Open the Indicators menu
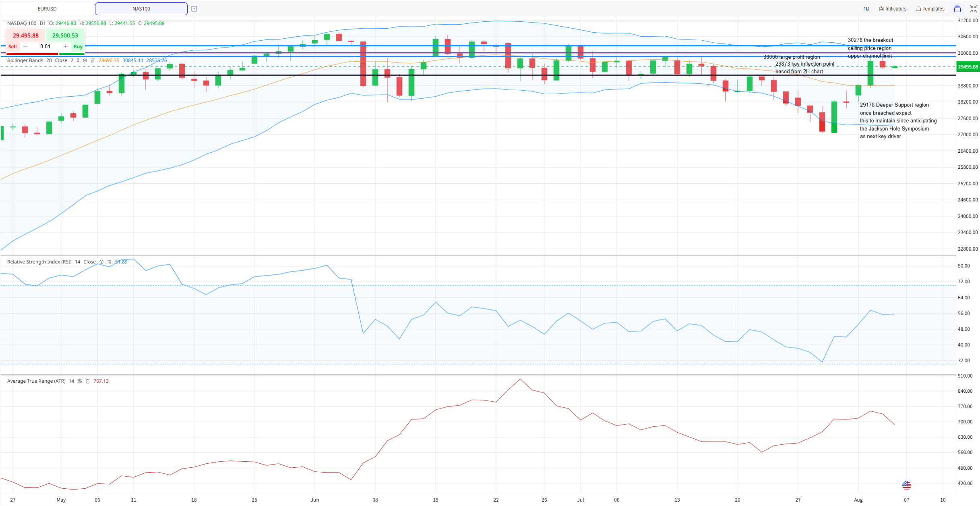Image resolution: width=980 pixels, height=506 pixels. click(893, 9)
